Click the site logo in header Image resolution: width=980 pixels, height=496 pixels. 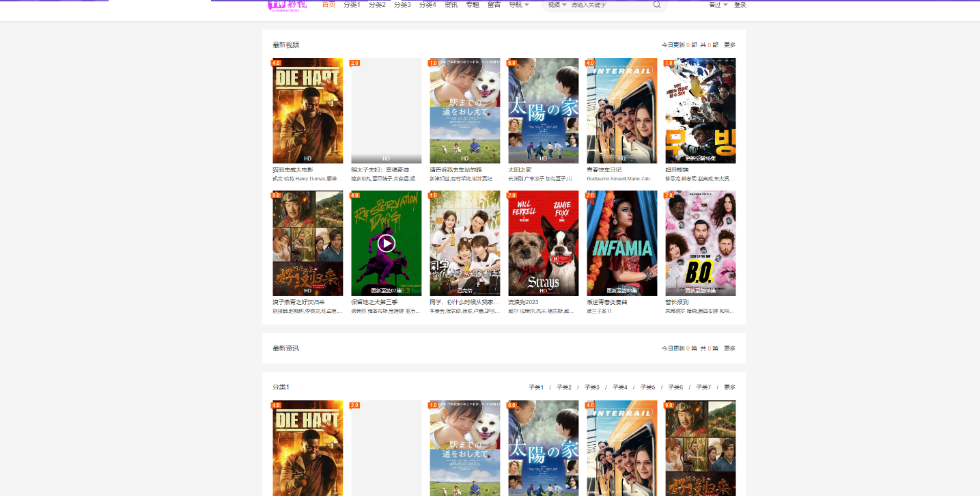point(288,5)
